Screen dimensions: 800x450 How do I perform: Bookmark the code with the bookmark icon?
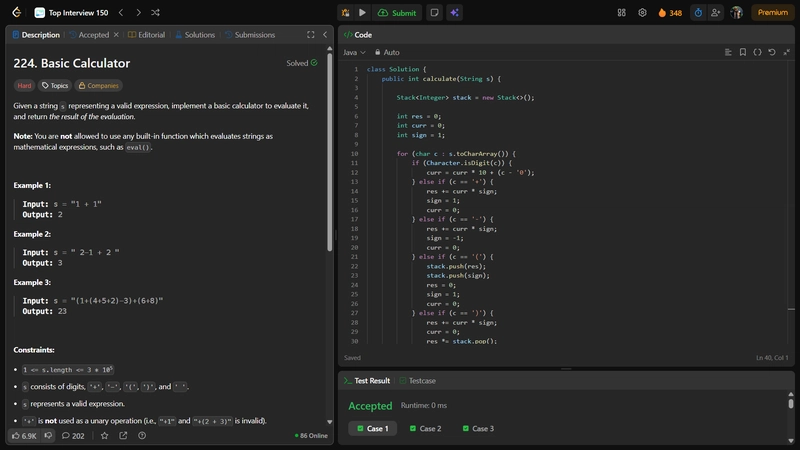click(743, 52)
